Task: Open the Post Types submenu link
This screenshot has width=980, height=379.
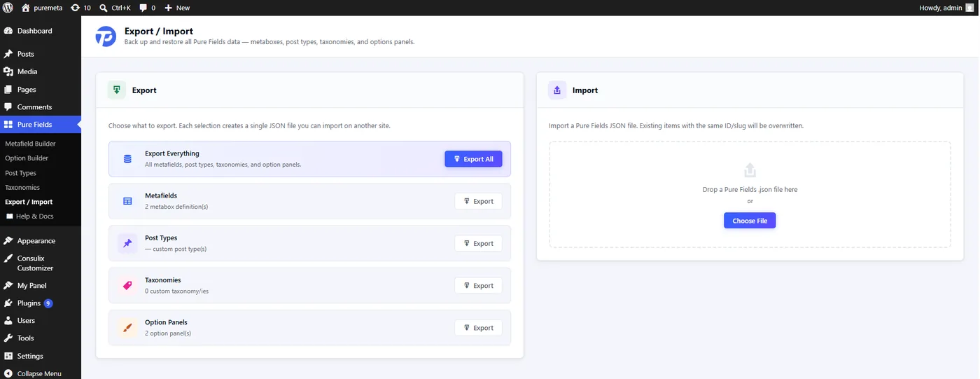Action: pos(20,173)
